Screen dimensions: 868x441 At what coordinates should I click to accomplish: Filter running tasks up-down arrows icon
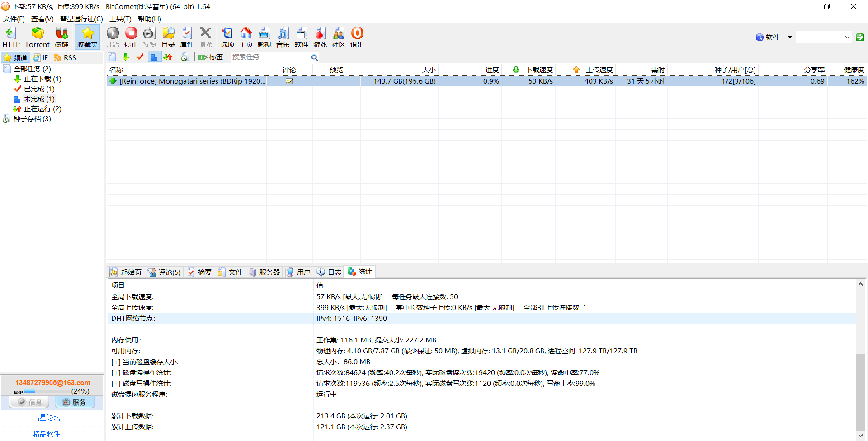click(x=168, y=57)
